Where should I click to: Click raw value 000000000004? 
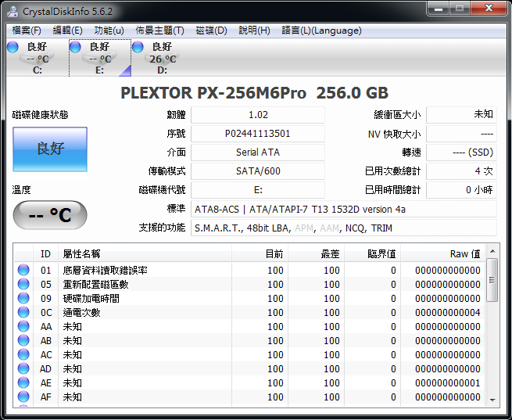[448, 313]
